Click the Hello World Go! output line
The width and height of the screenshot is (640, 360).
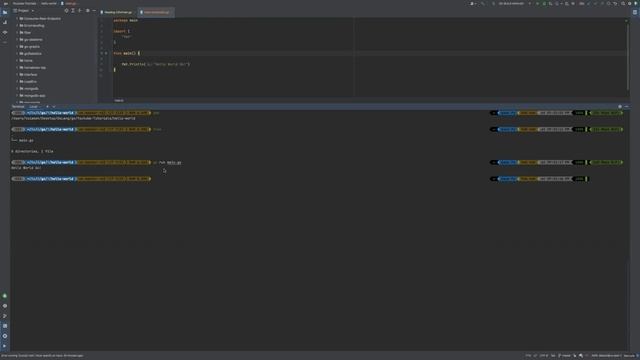[26, 168]
